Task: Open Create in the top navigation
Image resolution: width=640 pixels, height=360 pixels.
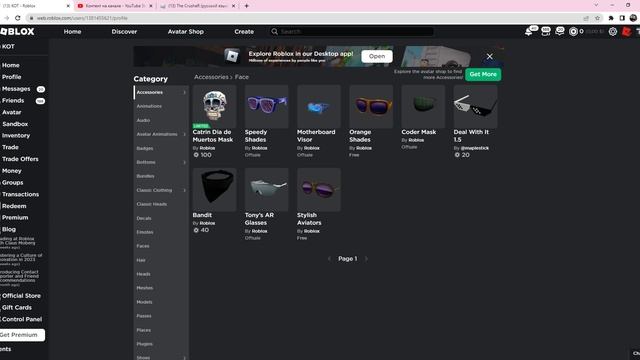Action: click(x=244, y=32)
